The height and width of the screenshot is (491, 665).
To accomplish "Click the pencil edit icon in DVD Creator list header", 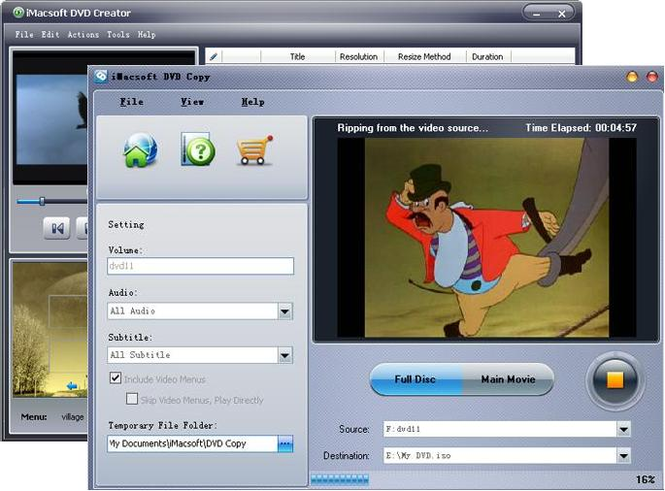I will click(213, 56).
